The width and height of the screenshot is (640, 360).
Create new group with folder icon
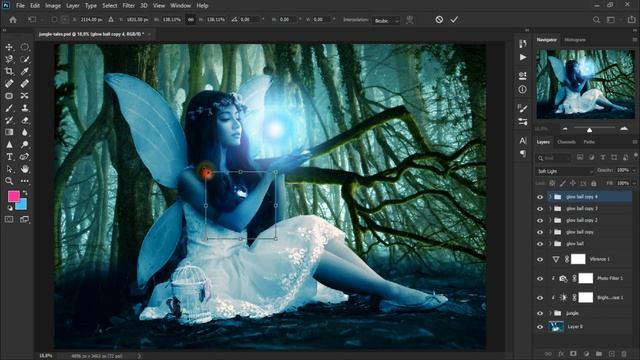coord(598,353)
